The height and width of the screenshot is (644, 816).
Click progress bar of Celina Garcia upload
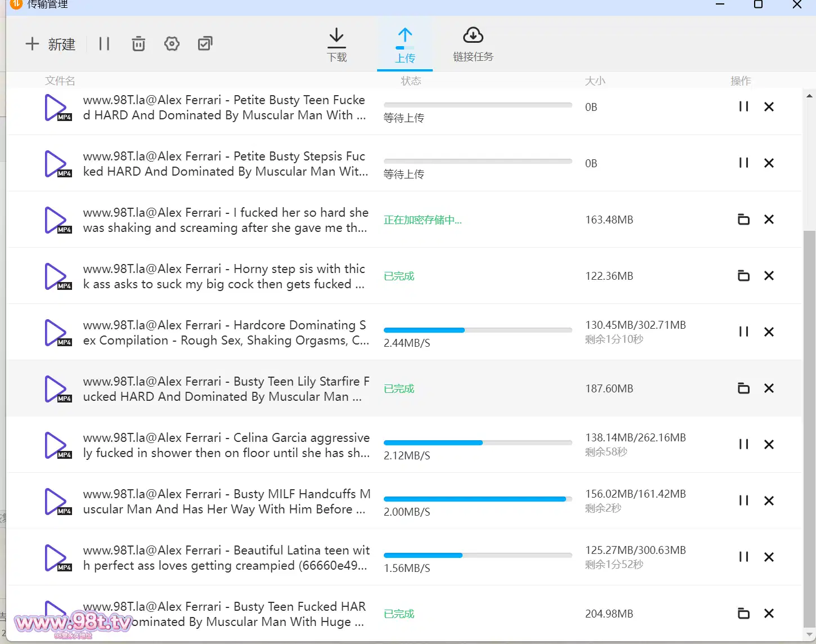coord(478,442)
